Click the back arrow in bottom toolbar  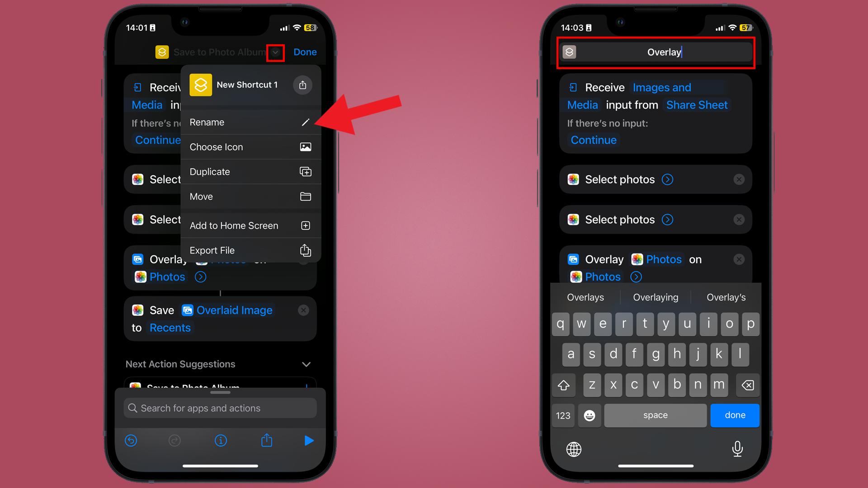click(132, 441)
